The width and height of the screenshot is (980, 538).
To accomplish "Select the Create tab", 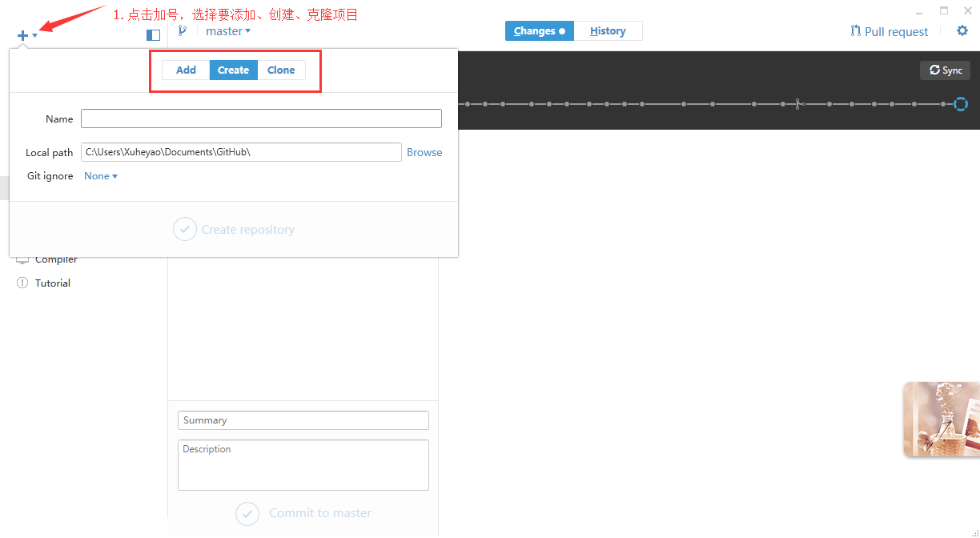I will point(233,70).
